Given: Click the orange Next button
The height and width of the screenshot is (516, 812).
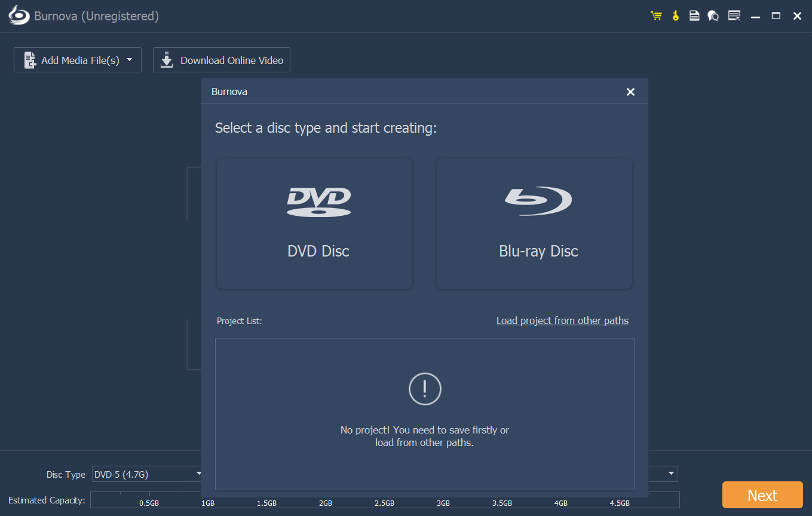Looking at the screenshot, I should pyautogui.click(x=762, y=495).
